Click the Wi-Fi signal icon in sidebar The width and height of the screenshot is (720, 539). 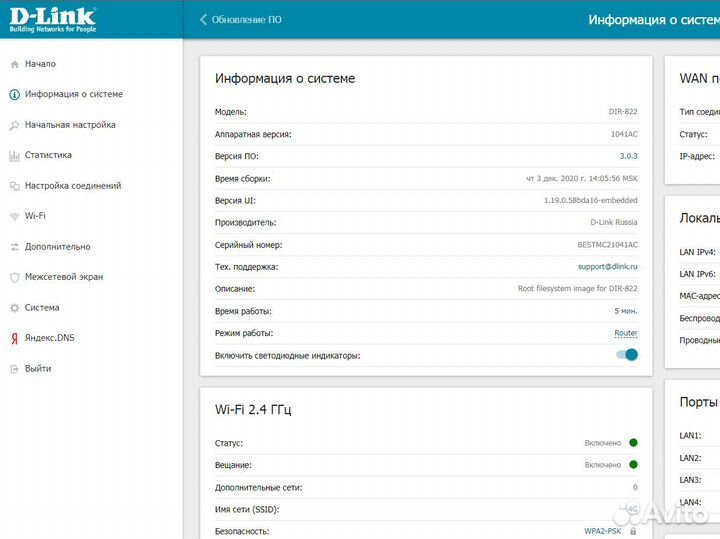click(x=14, y=216)
